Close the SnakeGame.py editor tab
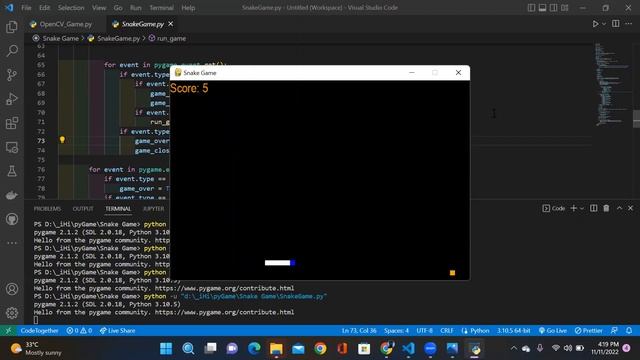The height and width of the screenshot is (360, 640). (171, 24)
